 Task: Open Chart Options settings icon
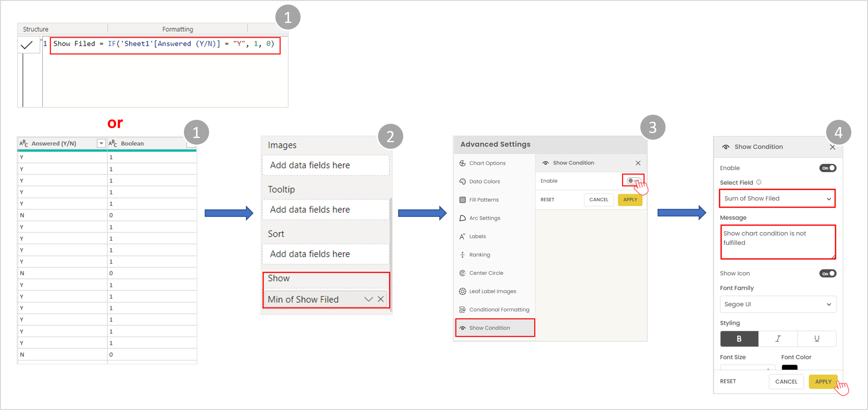(x=463, y=163)
